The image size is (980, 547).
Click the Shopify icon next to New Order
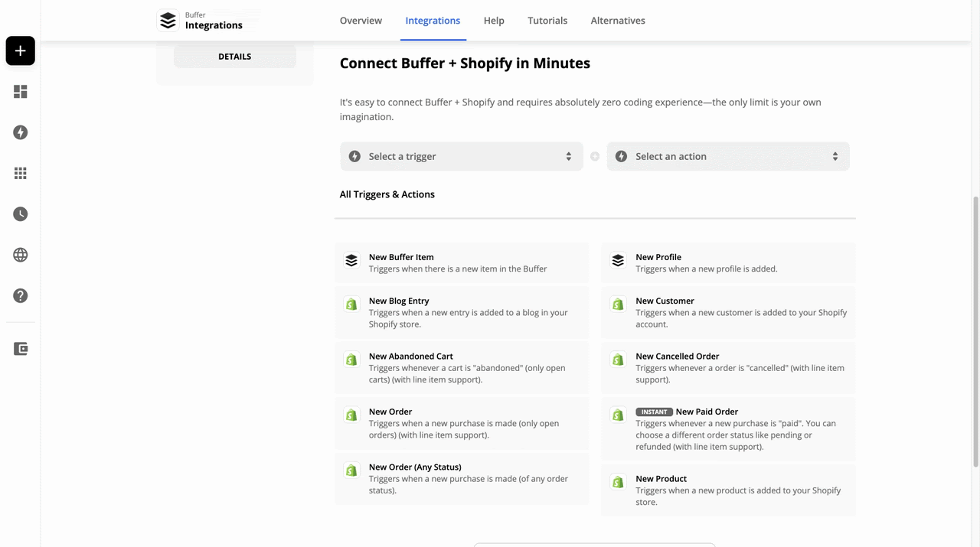351,415
